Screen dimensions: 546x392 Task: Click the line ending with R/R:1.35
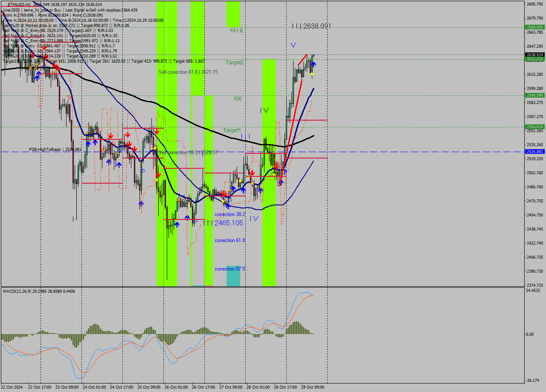click(x=60, y=35)
